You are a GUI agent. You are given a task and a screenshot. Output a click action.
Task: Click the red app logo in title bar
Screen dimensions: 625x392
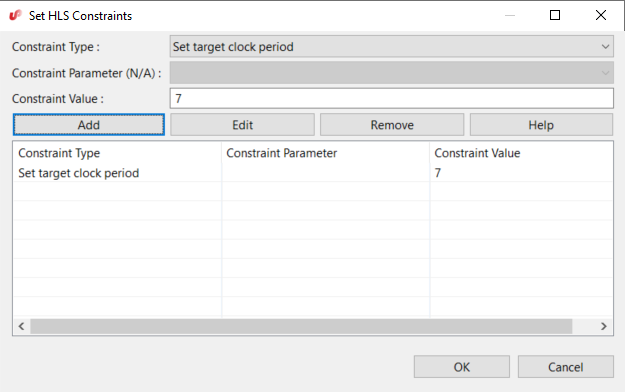point(15,15)
